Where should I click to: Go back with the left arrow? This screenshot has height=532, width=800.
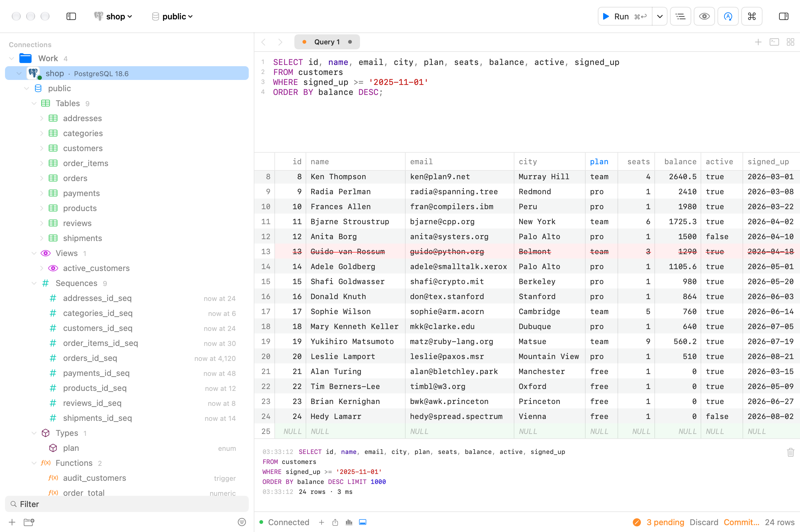coord(263,42)
